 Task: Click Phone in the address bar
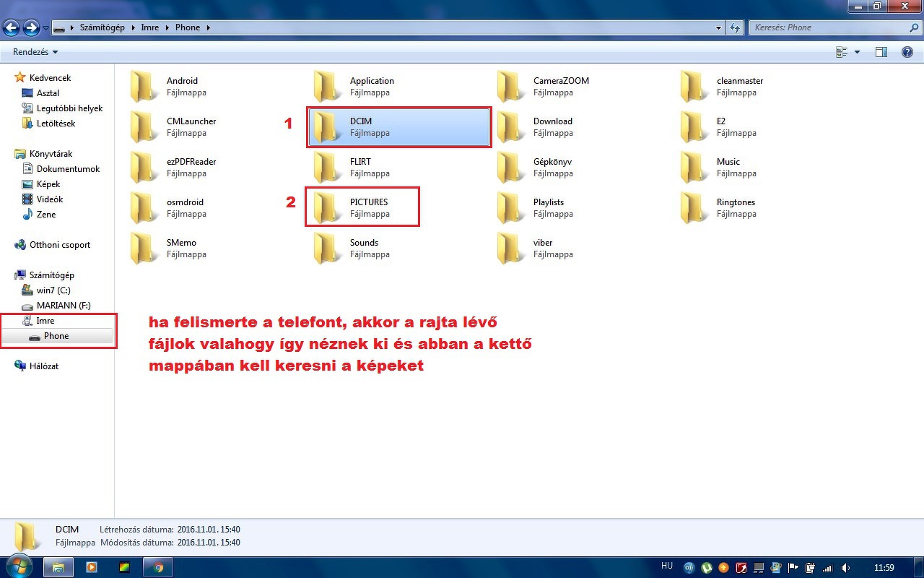click(x=188, y=27)
